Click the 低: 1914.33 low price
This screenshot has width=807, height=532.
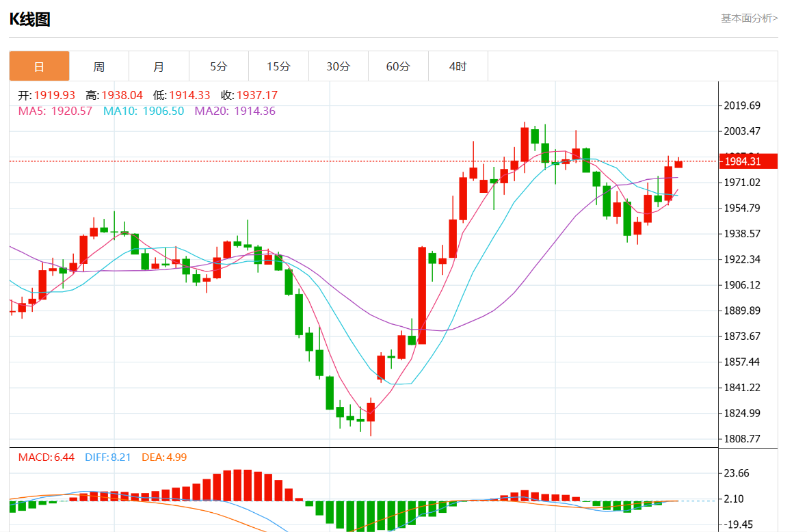182,95
